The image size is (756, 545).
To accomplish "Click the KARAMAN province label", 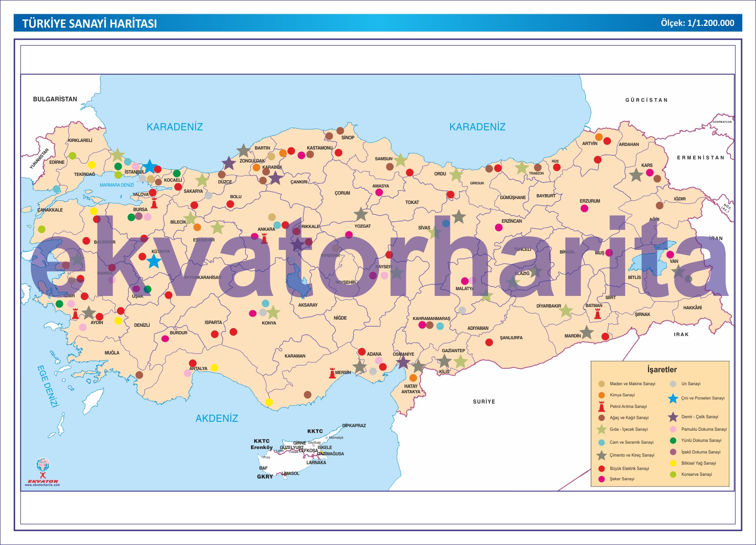I will click(295, 356).
